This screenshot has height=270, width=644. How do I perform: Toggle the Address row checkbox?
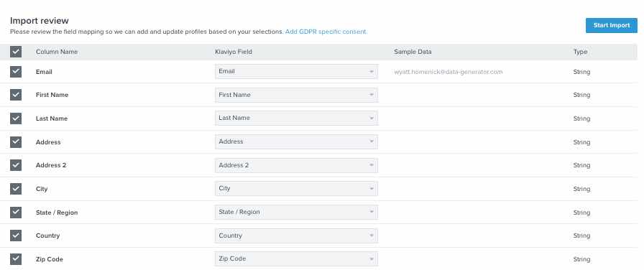(16, 142)
